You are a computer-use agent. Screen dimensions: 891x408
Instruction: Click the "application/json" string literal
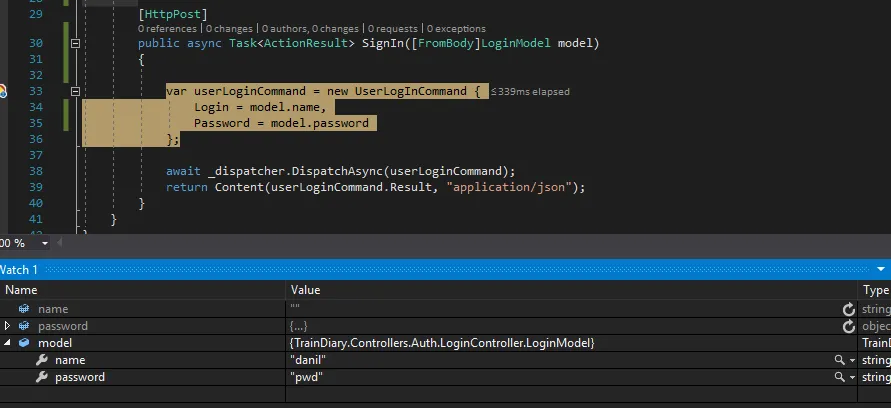(x=509, y=187)
